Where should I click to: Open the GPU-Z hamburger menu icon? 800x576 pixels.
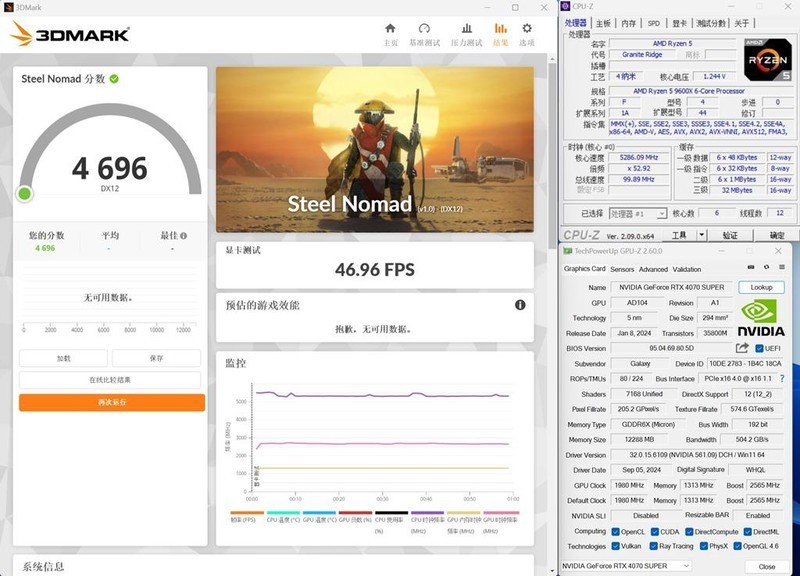pos(781,267)
